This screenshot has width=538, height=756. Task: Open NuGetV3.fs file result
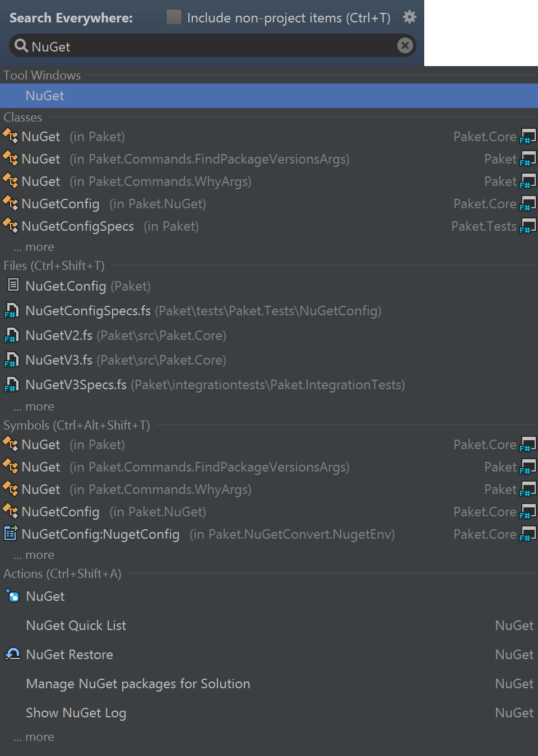click(x=269, y=360)
